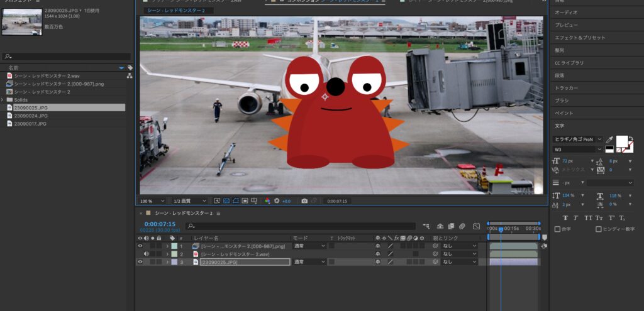This screenshot has height=311, width=644.
Task: Open the project flowchart view icon
Action: (130, 75)
